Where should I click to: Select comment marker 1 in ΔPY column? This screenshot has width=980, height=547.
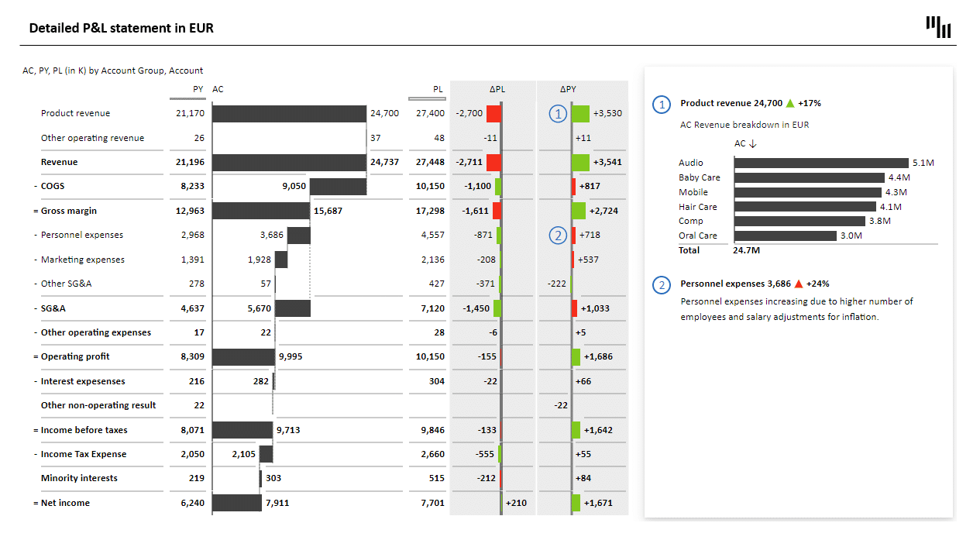pyautogui.click(x=558, y=113)
